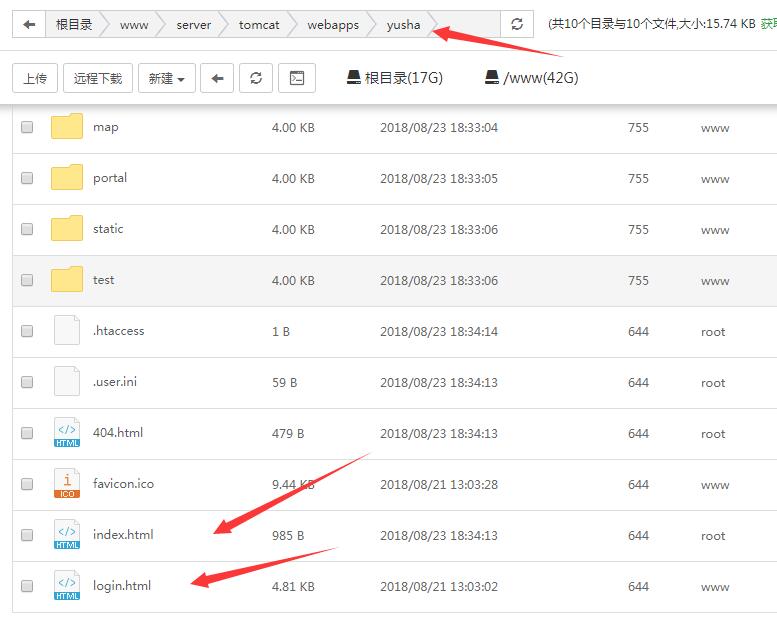Click the login.html file icon
The height and width of the screenshot is (619, 777).
67,586
